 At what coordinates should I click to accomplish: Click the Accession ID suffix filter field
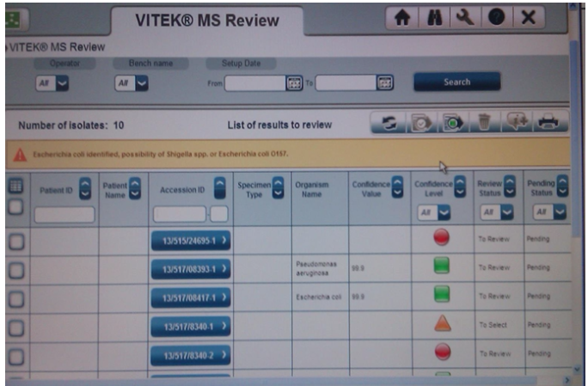219,214
